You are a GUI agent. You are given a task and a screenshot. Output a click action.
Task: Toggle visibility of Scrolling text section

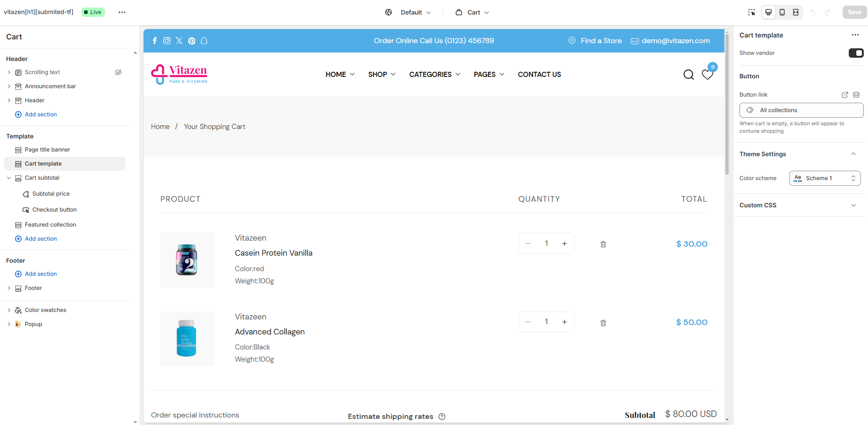click(x=118, y=72)
